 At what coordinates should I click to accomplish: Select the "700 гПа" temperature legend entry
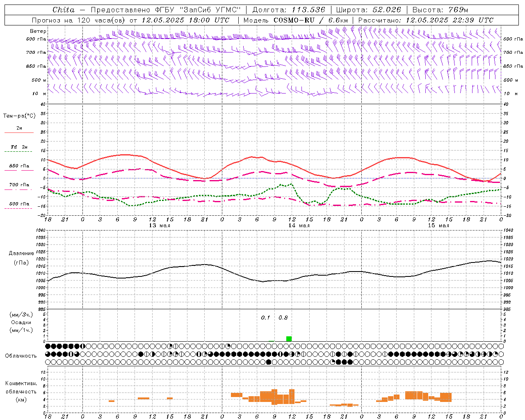coord(19,185)
